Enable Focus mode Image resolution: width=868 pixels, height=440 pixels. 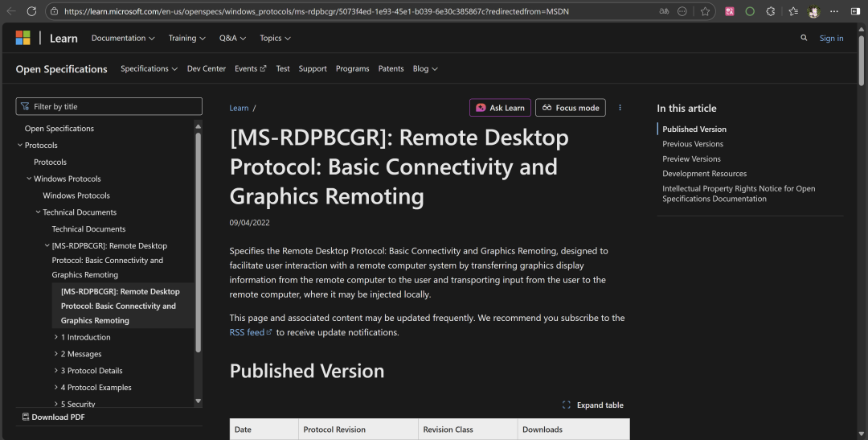(x=571, y=108)
